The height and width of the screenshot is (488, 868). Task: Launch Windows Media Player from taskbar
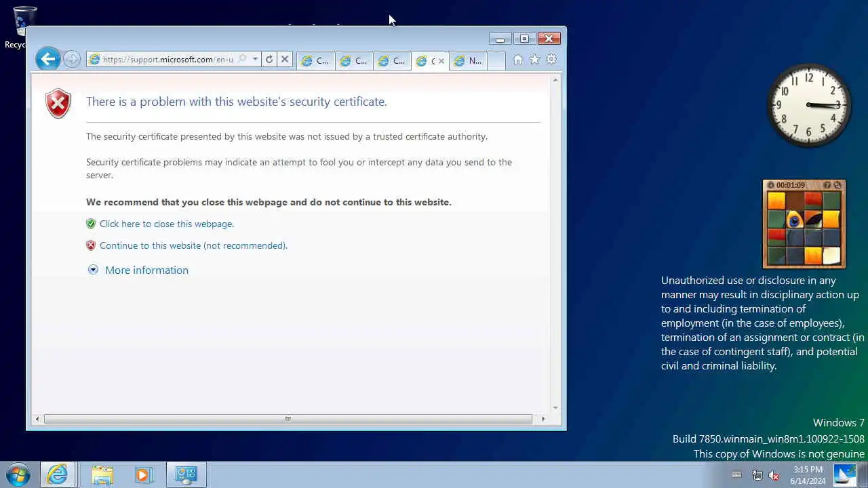143,474
